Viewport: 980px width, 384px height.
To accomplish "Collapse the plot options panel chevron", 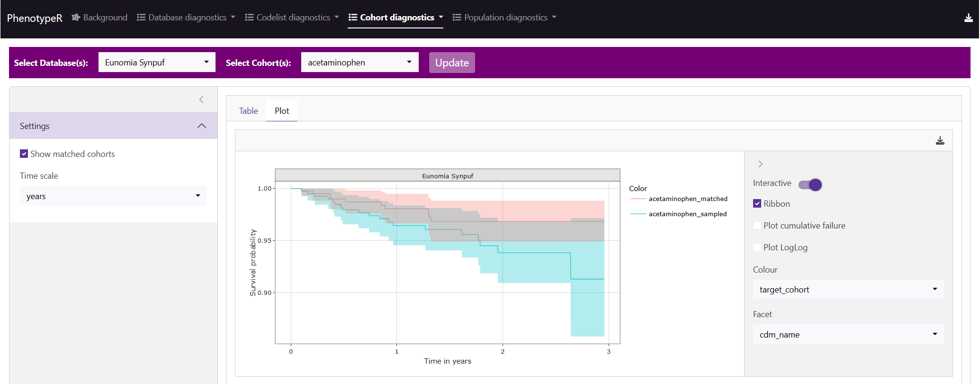I will [x=760, y=164].
